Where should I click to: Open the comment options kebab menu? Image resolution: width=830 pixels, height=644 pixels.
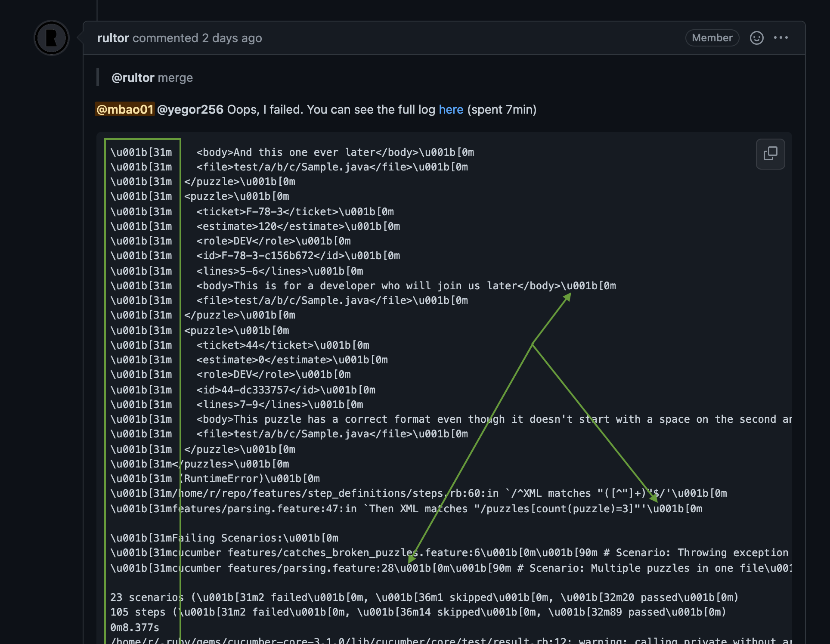pos(781,38)
